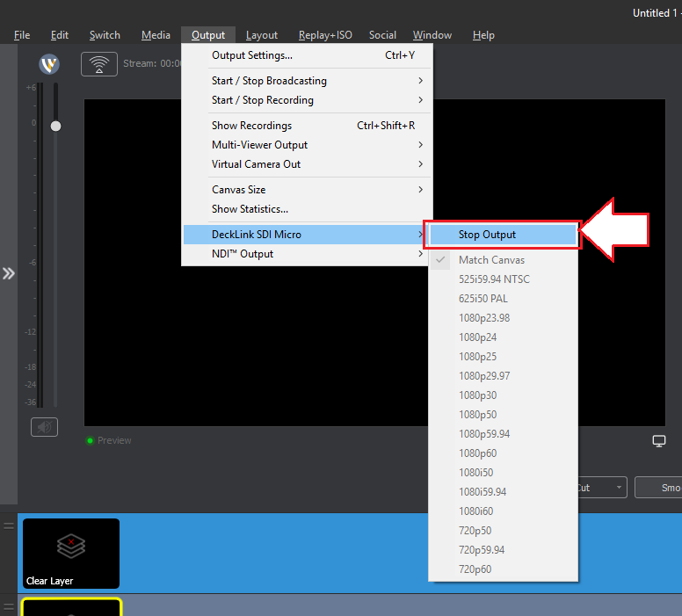The height and width of the screenshot is (616, 682).
Task: Choose Output Settings... menu entry
Action: tap(307, 55)
